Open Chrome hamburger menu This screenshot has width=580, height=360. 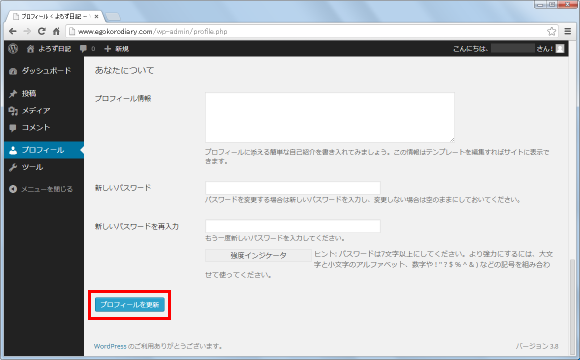568,31
